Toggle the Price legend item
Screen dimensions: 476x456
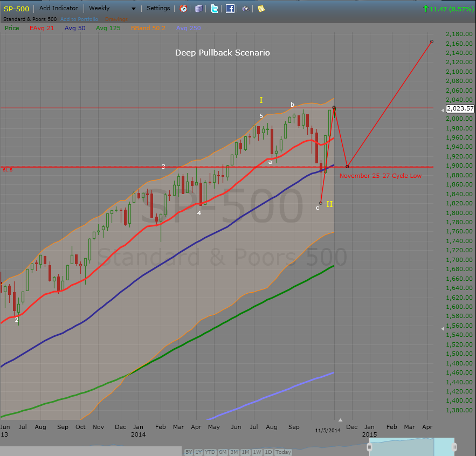12,28
